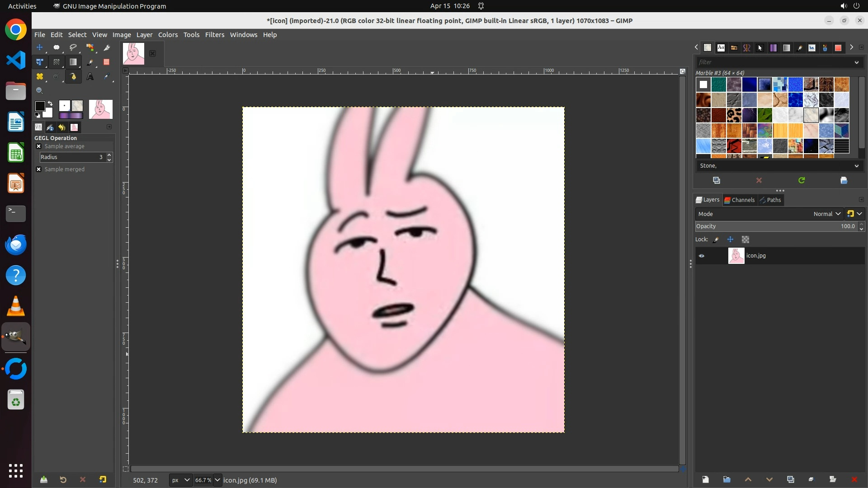Uncheck the Sample average checkbox
This screenshot has height=488, width=868.
(39, 146)
